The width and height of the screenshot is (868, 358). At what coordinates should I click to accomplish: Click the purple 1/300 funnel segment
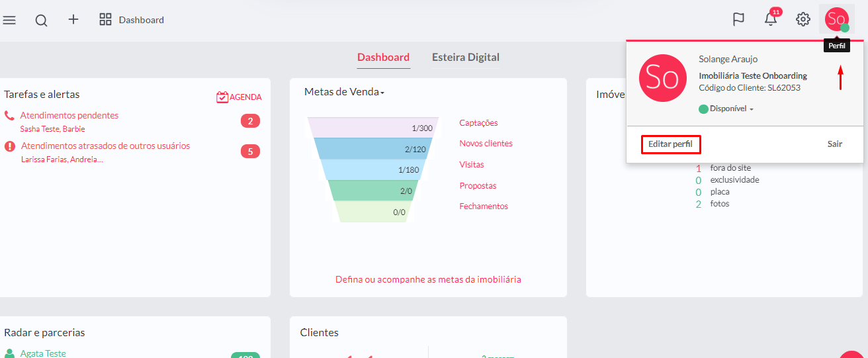click(x=373, y=128)
